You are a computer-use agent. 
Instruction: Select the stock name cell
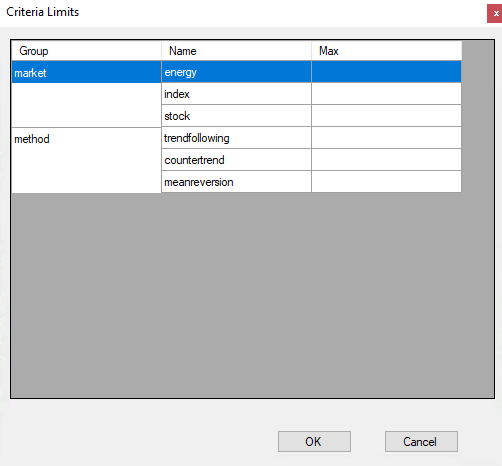[237, 116]
